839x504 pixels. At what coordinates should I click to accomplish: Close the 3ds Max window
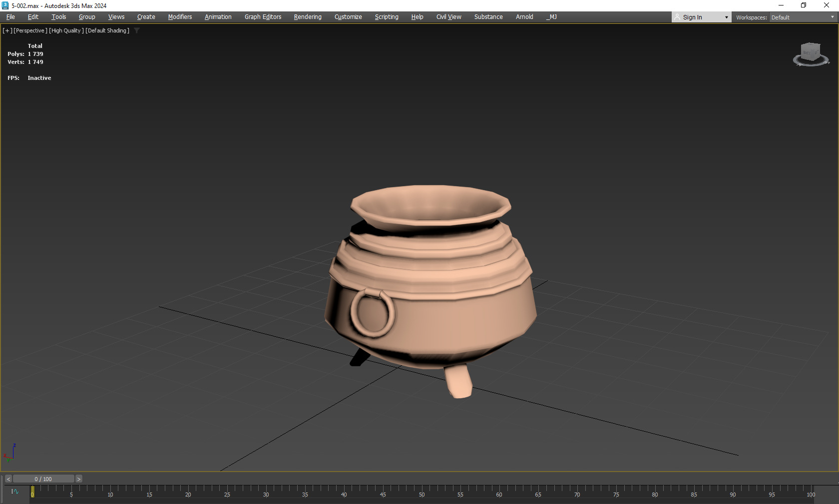(x=827, y=5)
